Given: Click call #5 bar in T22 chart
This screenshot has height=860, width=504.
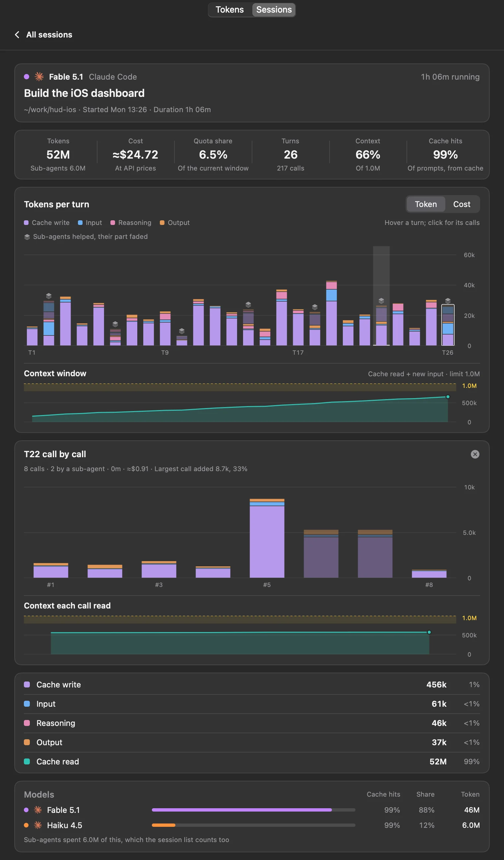Looking at the screenshot, I should 267,538.
